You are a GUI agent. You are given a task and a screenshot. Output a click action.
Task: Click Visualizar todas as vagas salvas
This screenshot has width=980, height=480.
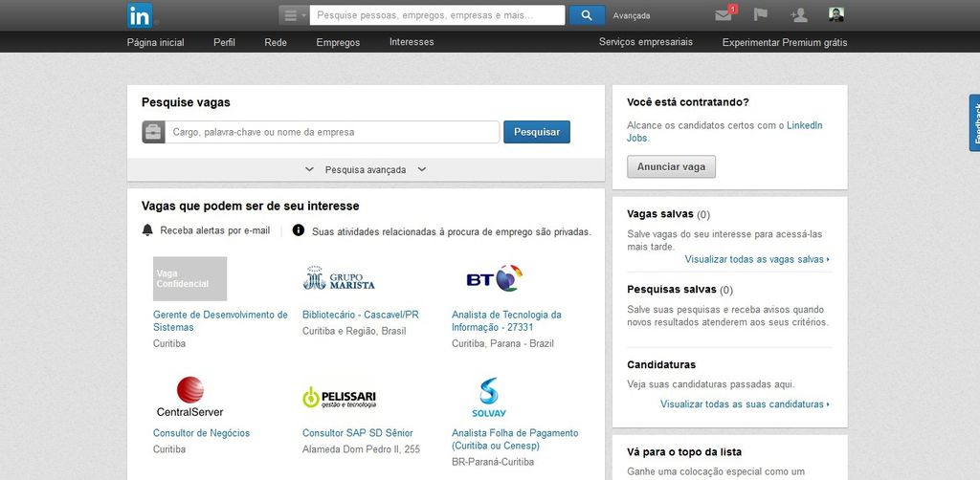pos(757,259)
